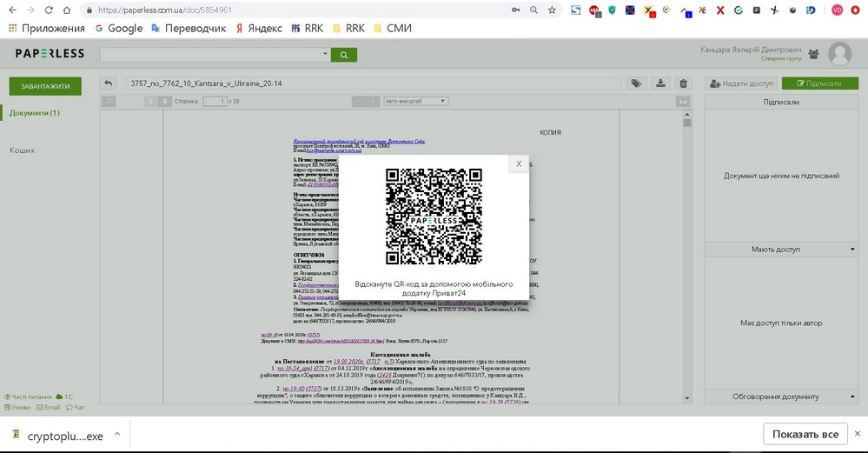Click the browser address bar URL
Viewport: 868px width, 453px height.
[165, 10]
